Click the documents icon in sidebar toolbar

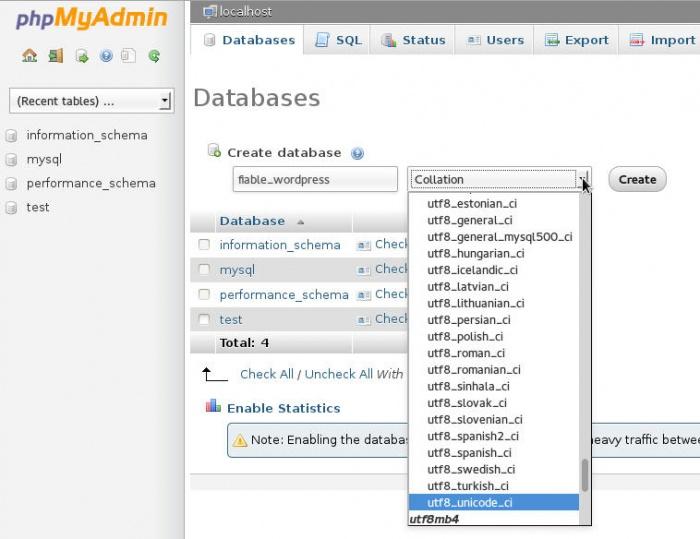click(128, 56)
